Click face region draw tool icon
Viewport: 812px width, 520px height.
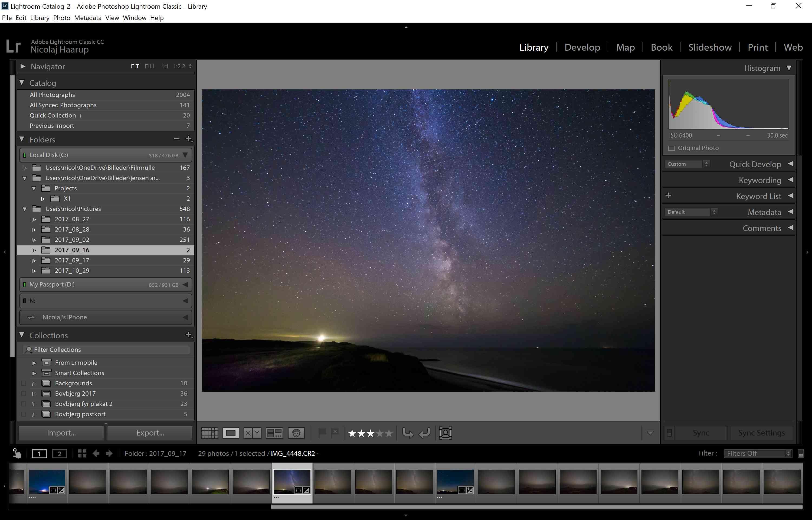pyautogui.click(x=445, y=433)
